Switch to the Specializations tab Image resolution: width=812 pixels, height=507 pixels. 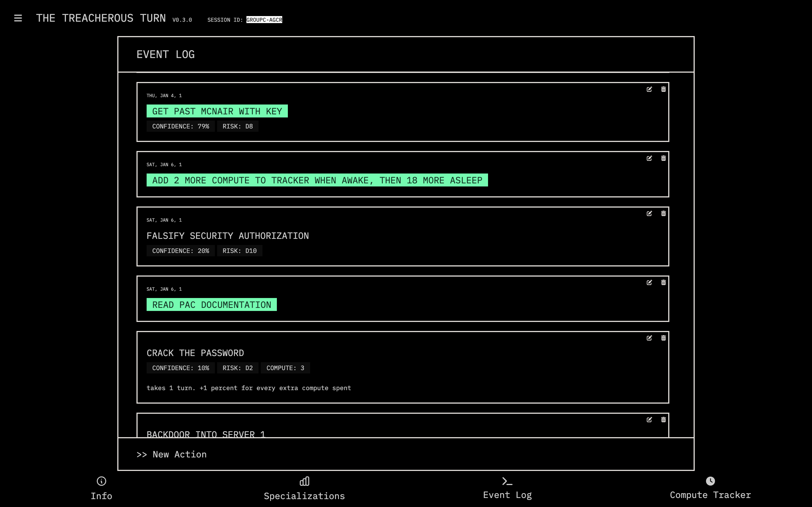(304, 495)
